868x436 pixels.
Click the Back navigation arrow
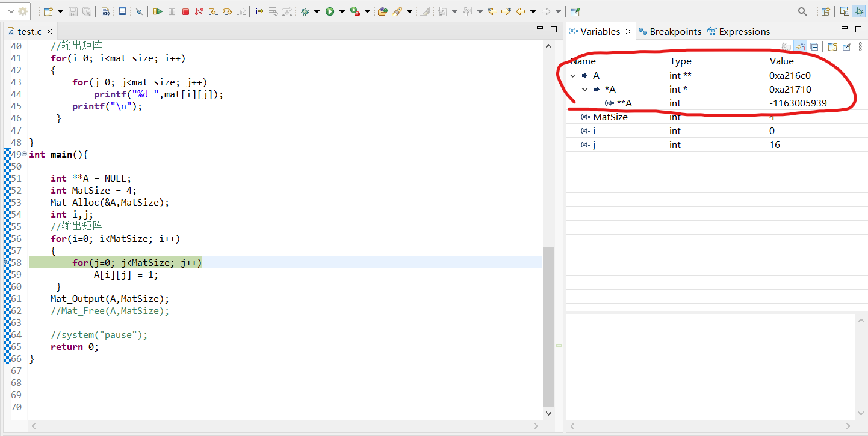[521, 11]
